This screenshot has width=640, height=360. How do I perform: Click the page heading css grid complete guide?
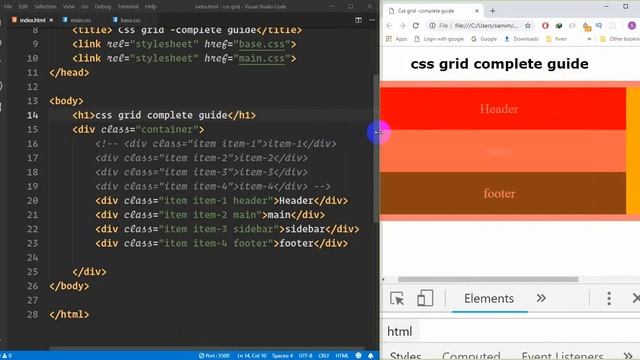click(x=500, y=64)
